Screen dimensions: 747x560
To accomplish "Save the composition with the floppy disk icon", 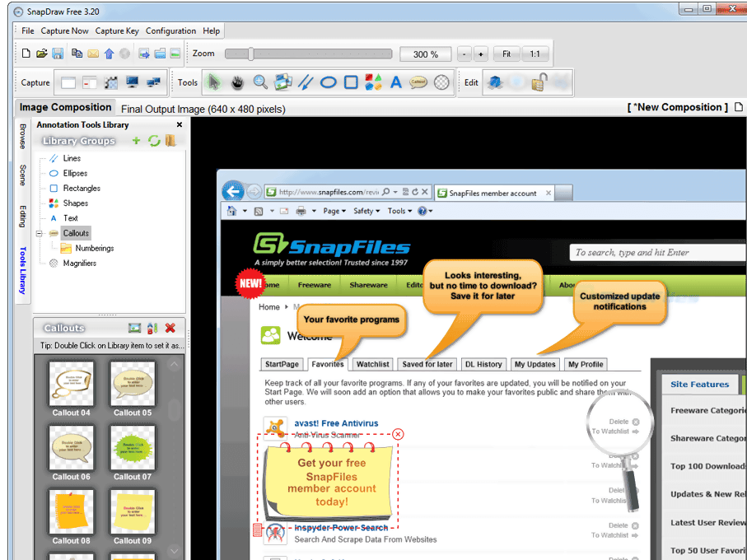I will click(58, 54).
